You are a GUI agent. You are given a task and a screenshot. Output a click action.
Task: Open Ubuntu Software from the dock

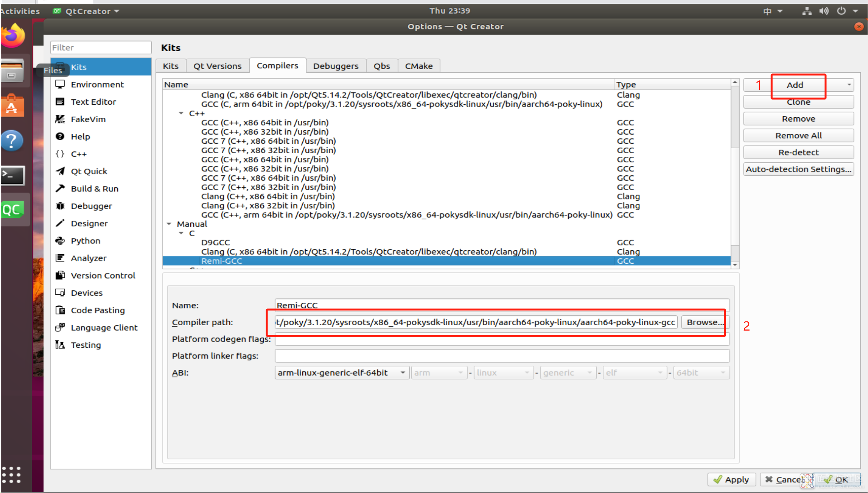pyautogui.click(x=13, y=106)
